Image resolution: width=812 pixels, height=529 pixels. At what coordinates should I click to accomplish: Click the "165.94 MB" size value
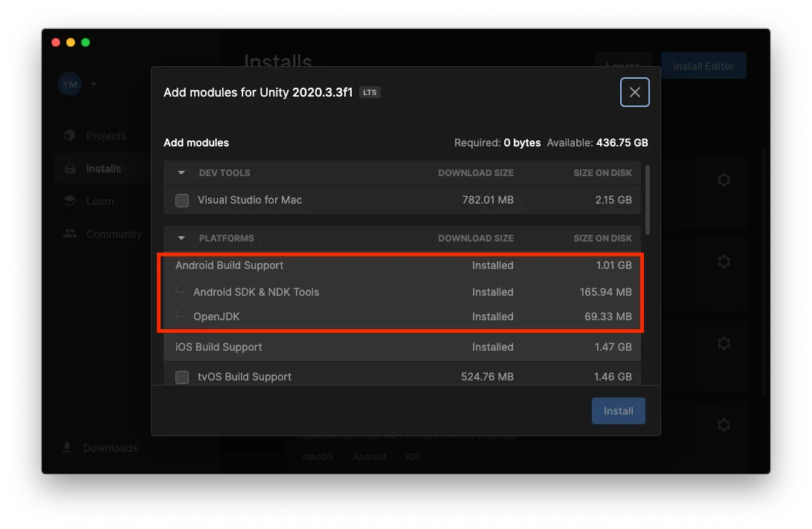click(x=605, y=292)
